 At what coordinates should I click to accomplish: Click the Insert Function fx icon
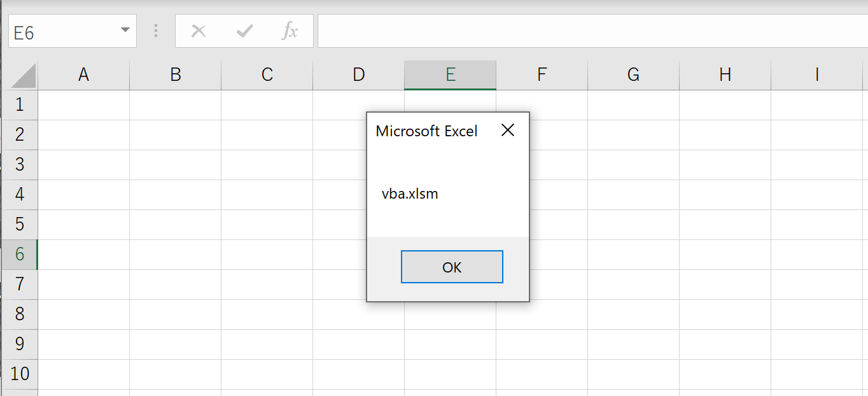(290, 31)
